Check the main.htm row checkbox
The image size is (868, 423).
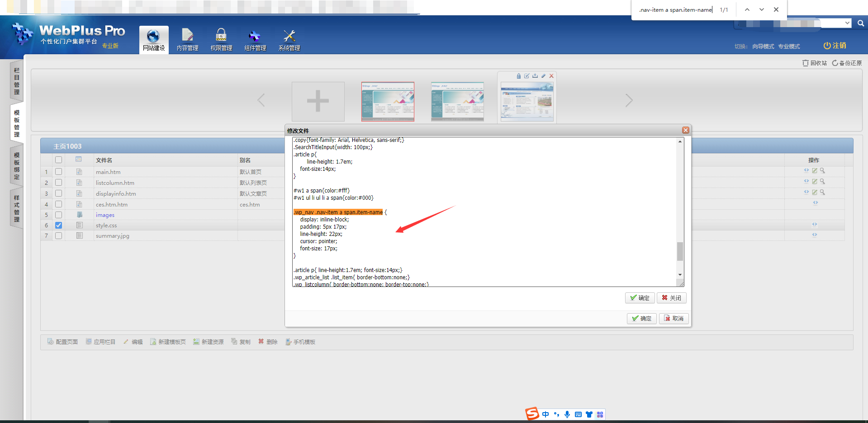point(59,172)
